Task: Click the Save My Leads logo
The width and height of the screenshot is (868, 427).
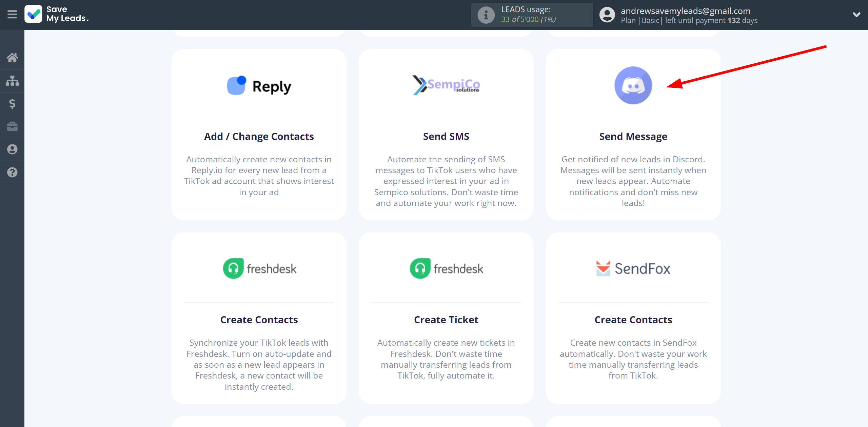Action: 56,14
